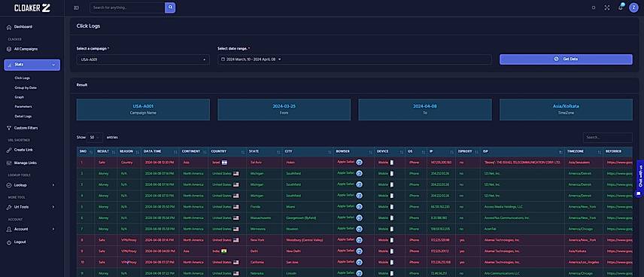Open the notifications bell

(x=621, y=8)
